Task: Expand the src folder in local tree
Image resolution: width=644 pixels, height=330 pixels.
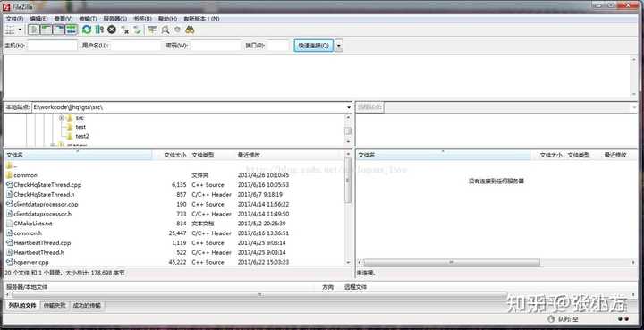Action: click(61, 118)
